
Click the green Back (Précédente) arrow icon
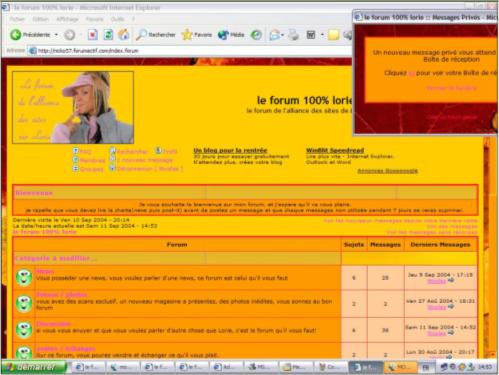[x=15, y=35]
